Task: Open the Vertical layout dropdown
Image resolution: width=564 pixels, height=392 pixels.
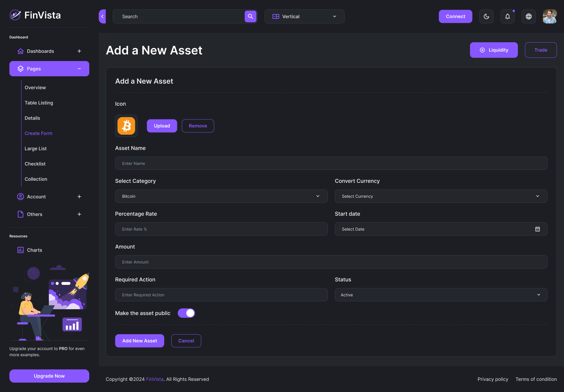Action: [304, 16]
